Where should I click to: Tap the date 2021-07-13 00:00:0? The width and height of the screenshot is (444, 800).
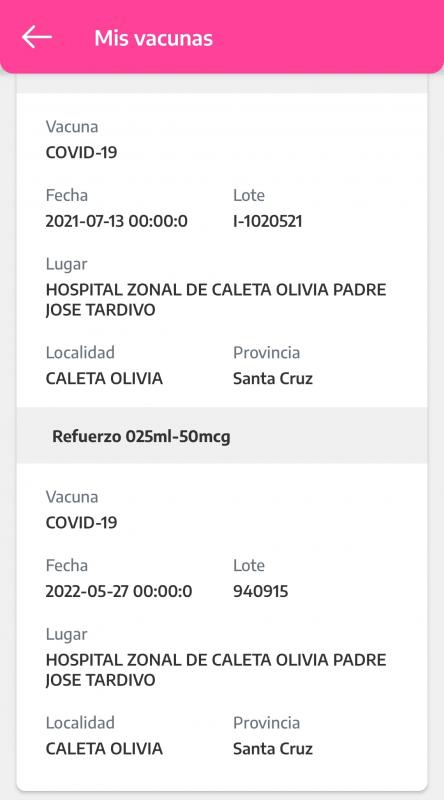click(117, 221)
